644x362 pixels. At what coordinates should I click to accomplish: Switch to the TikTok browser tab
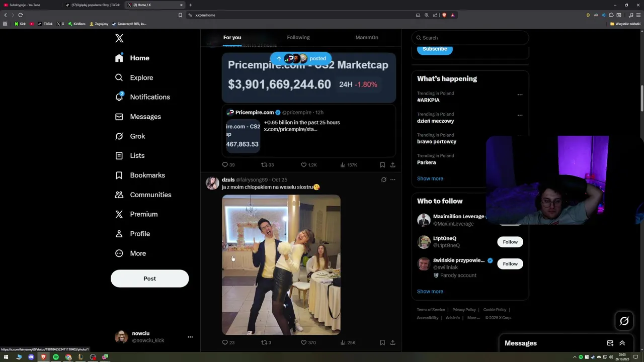point(93,5)
